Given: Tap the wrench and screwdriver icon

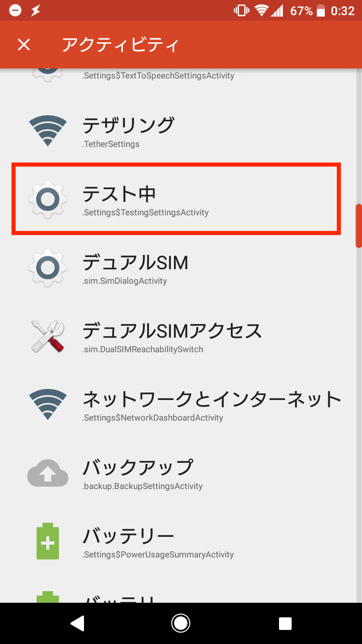Looking at the screenshot, I should point(48,336).
